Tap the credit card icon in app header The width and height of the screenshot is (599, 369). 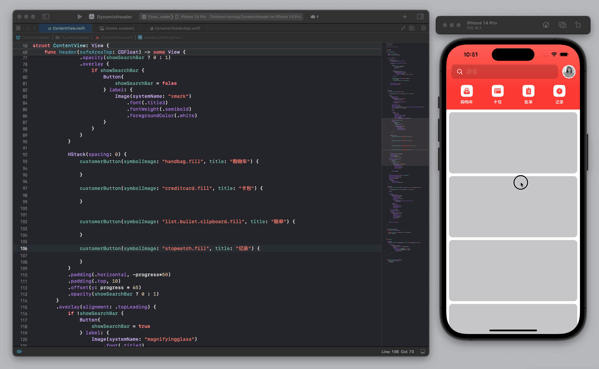coord(497,91)
